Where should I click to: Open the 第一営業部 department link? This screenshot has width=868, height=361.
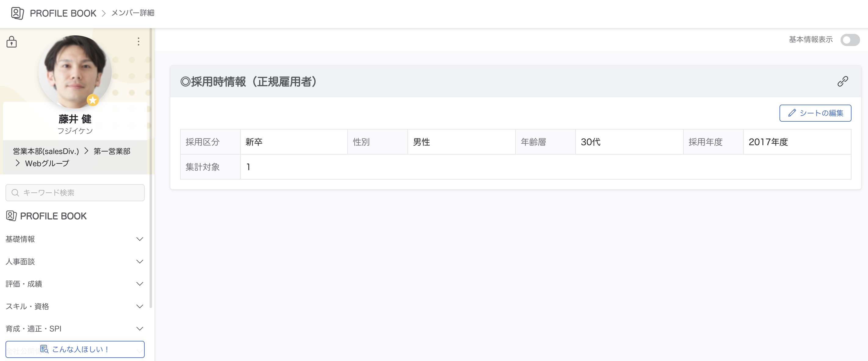point(112,151)
